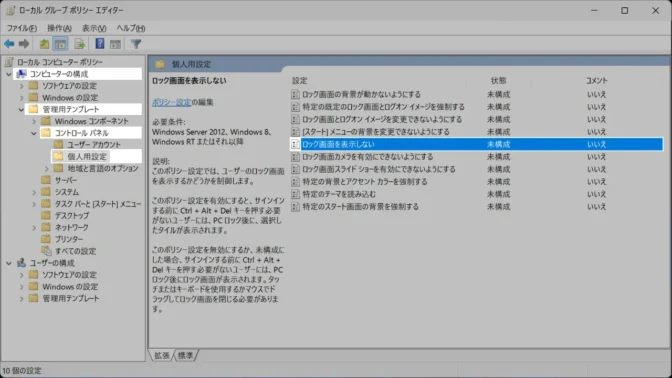The width and height of the screenshot is (672, 378).
Task: Select the ユーザー アカウント folder
Action: (94, 145)
